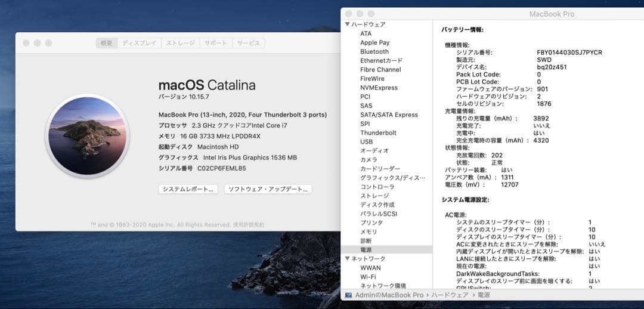The image size is (644, 309).
Task: Collapse the ハードウェア section triangle
Action: pos(347,24)
